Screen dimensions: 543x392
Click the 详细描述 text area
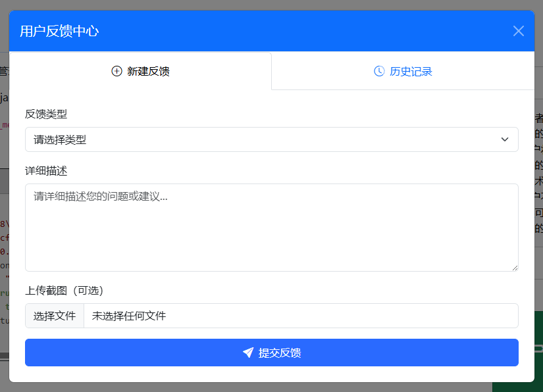[271, 227]
